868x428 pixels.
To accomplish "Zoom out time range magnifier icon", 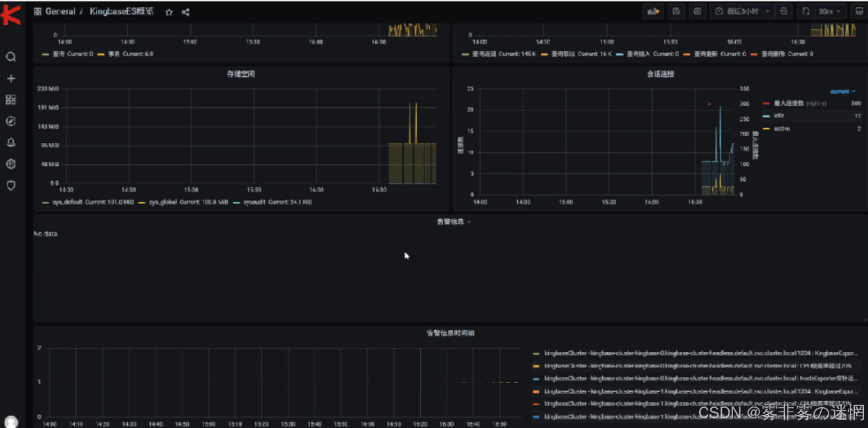I will (x=784, y=11).
